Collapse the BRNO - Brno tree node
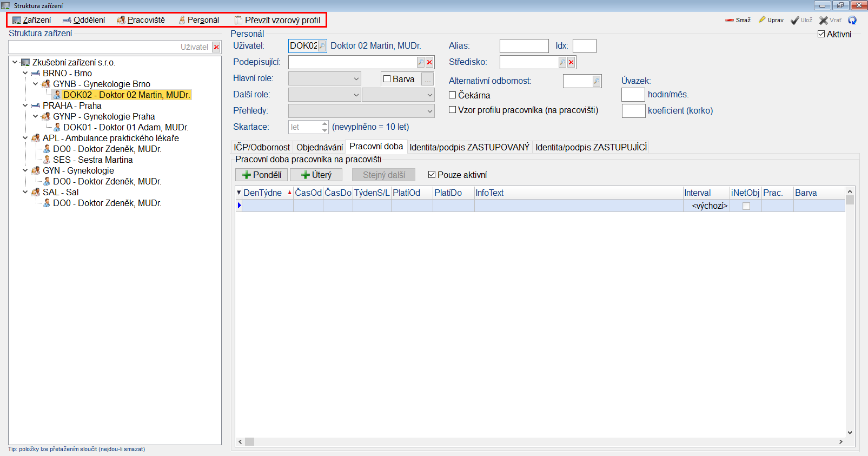868x456 pixels. click(25, 73)
